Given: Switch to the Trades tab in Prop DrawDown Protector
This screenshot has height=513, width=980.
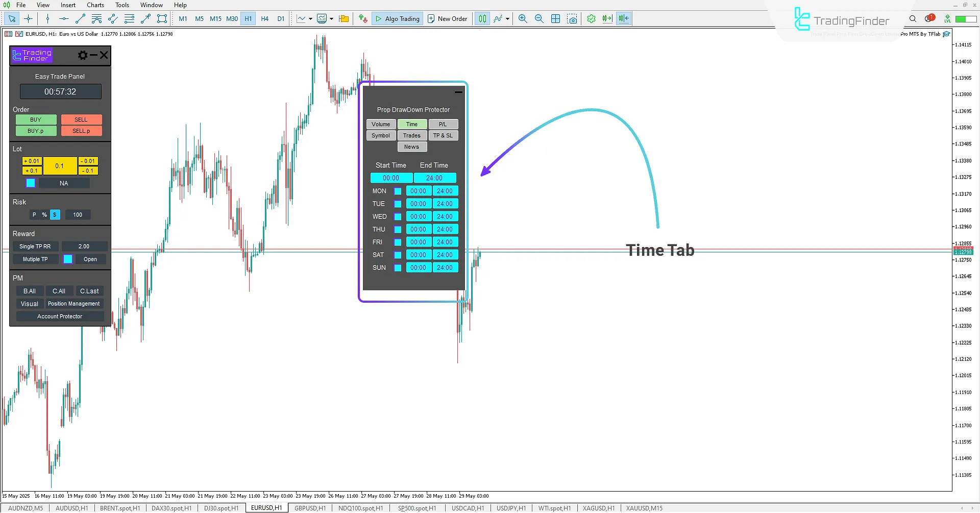Looking at the screenshot, I should click(412, 135).
